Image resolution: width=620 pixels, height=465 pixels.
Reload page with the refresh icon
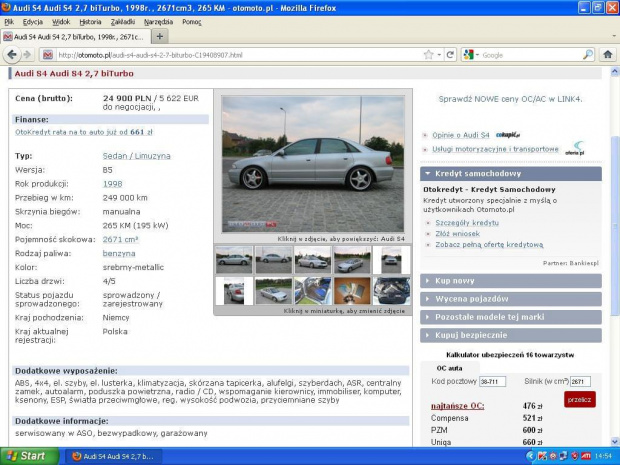[450, 55]
